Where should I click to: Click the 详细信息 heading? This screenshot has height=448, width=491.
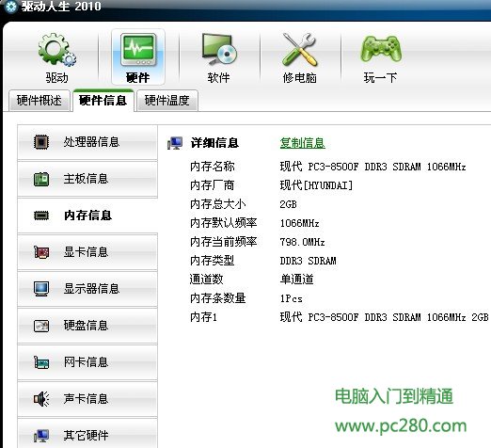pyautogui.click(x=214, y=143)
